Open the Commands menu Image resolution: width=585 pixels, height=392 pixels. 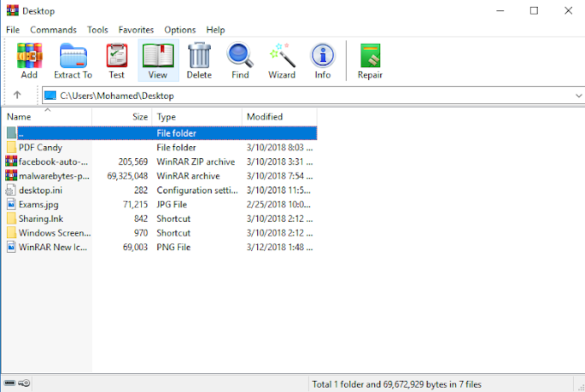[x=53, y=30]
